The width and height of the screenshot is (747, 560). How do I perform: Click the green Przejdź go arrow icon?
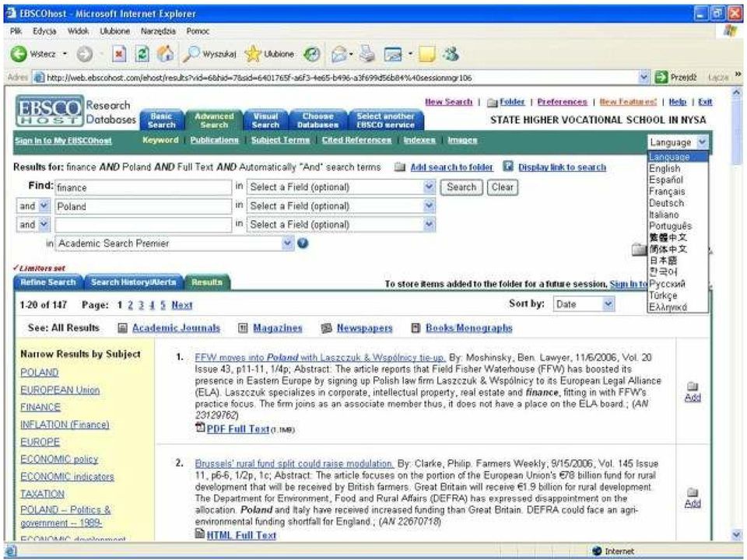pos(661,77)
